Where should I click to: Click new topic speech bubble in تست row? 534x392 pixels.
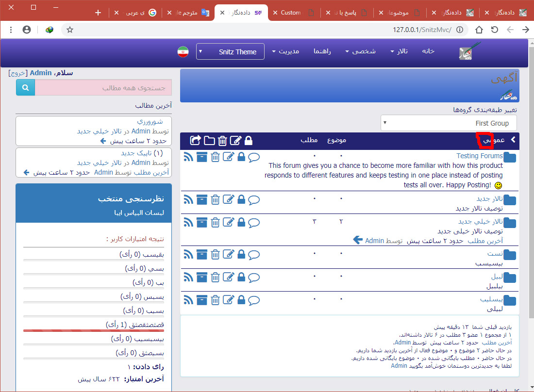[x=254, y=254]
